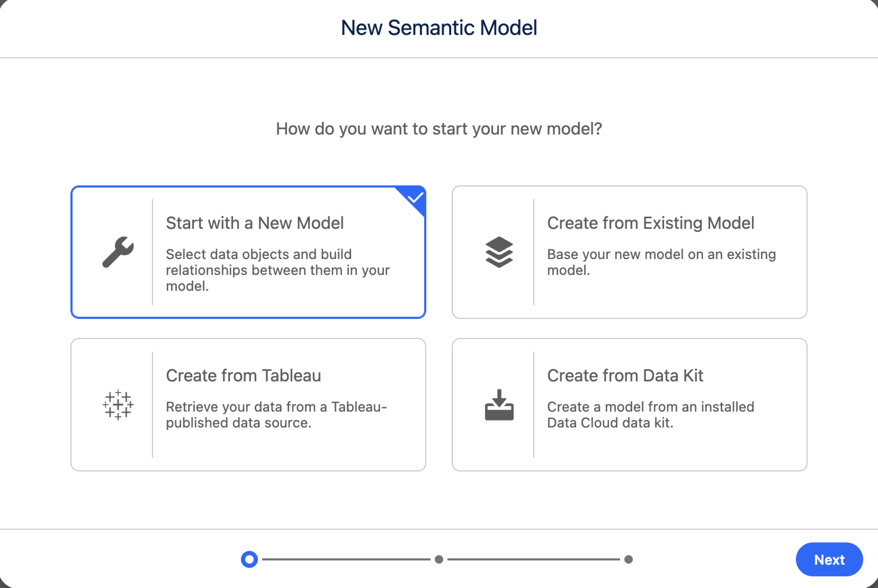878x588 pixels.
Task: Choose the Create from Tableau title
Action: click(244, 376)
